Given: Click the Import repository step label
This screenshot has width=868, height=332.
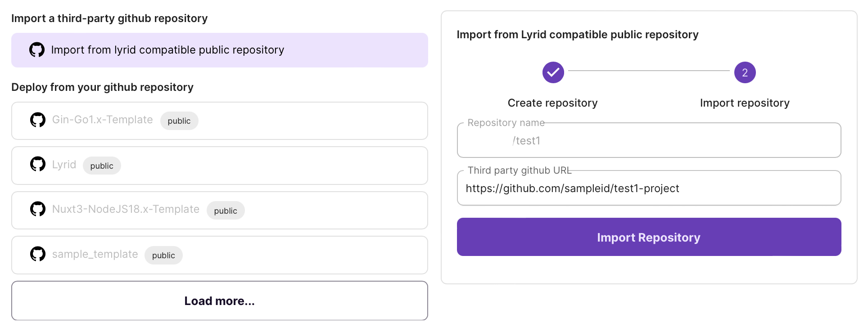Looking at the screenshot, I should point(745,103).
